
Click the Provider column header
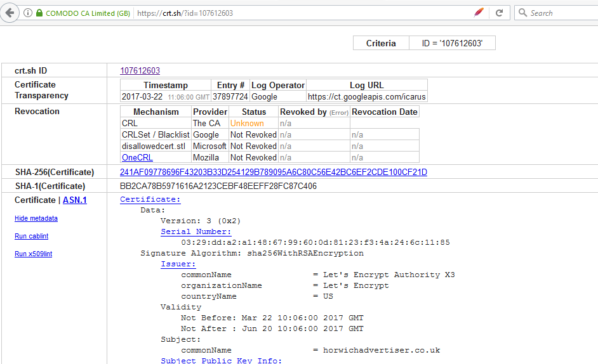point(210,112)
